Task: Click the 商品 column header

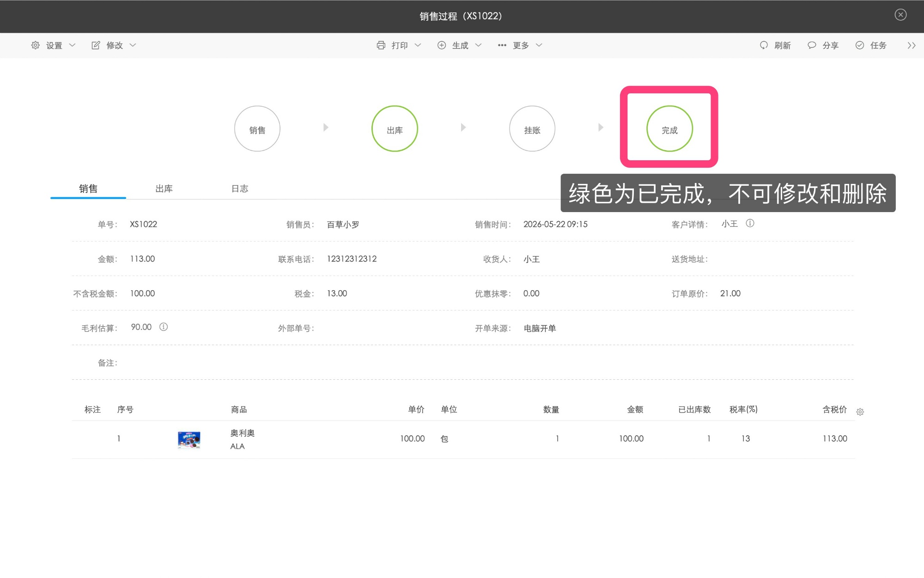Action: click(239, 409)
